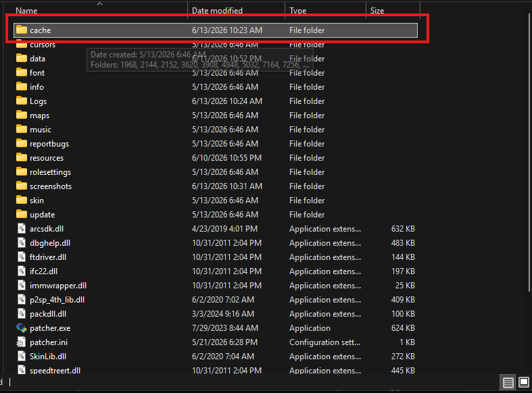Select the folder name 'reportbugs'
The height and width of the screenshot is (393, 532).
[x=49, y=144]
